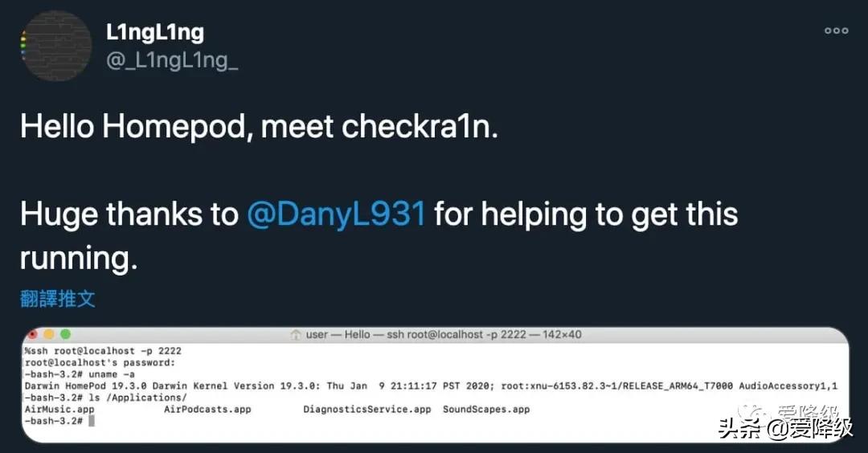Click AirMusic.app in the terminal listing
The width and height of the screenshot is (868, 453).
click(60, 409)
